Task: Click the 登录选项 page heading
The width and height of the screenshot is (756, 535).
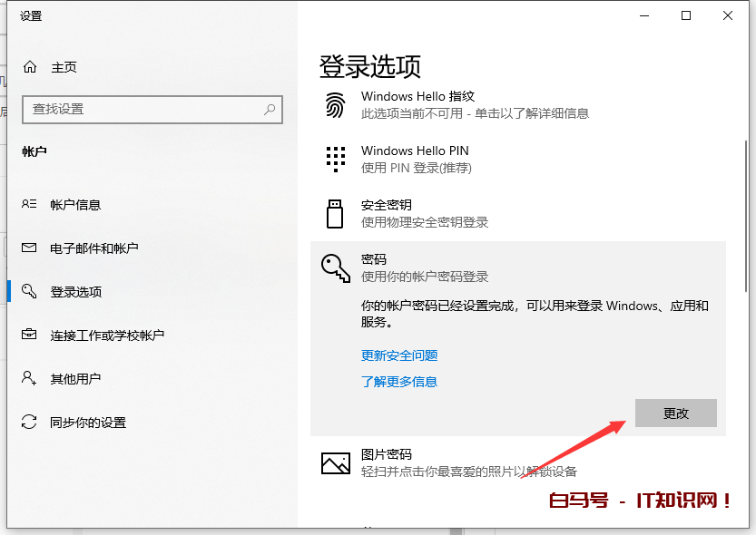Action: pos(369,66)
